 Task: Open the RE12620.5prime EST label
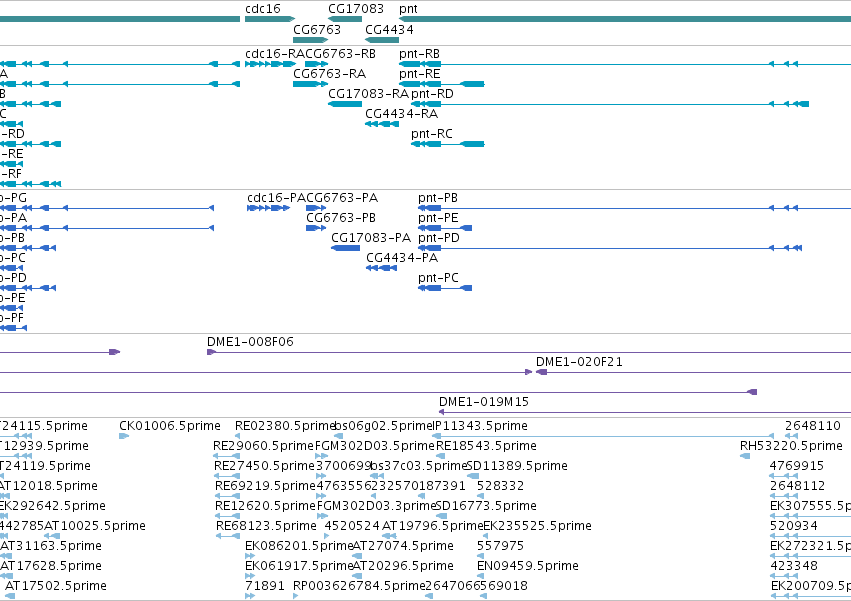[265, 506]
